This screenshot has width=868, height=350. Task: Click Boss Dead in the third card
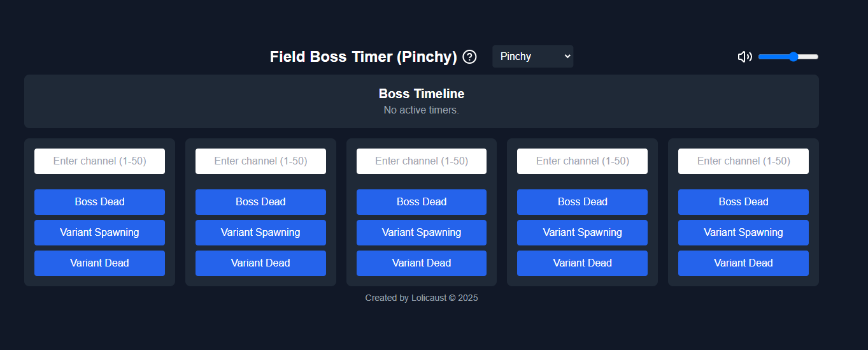422,202
